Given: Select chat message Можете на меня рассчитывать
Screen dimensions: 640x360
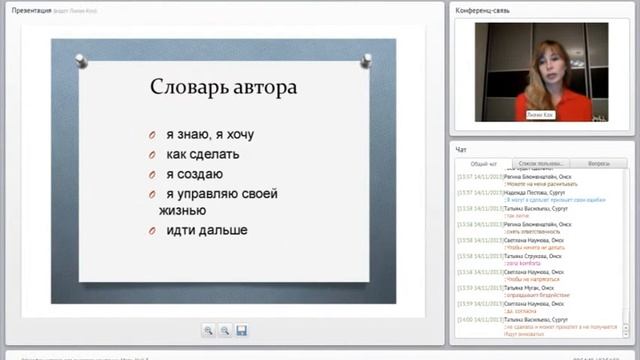Looking at the screenshot, I should [x=542, y=184].
